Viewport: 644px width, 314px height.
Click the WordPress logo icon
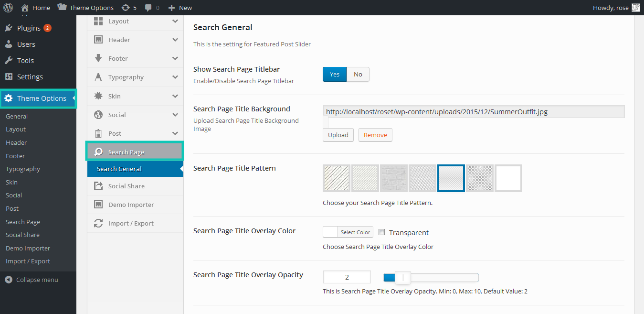tap(8, 8)
